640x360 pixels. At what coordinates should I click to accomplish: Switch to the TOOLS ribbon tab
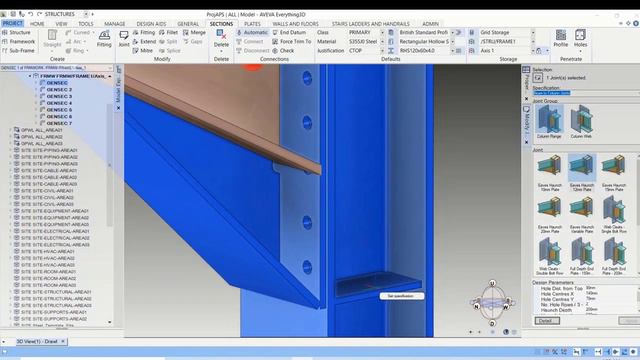[x=86, y=24]
